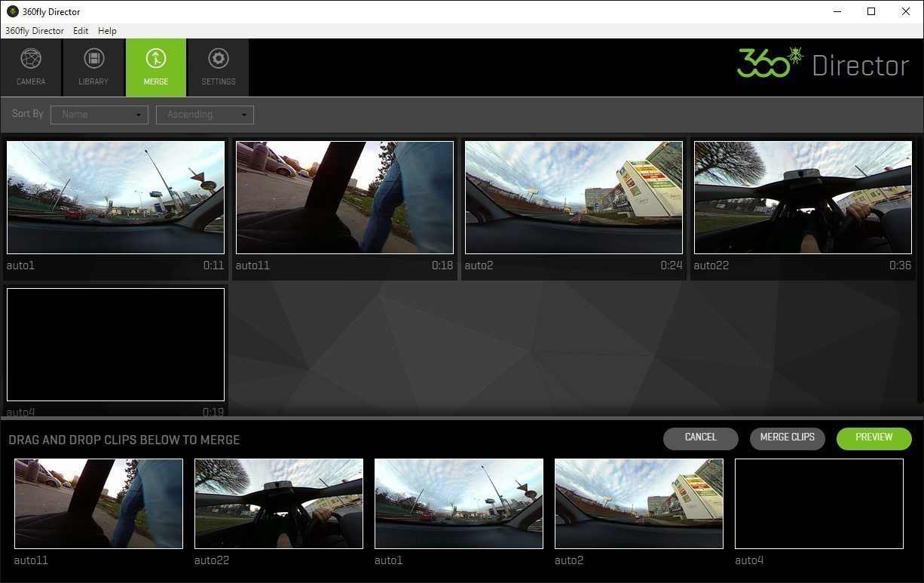
Task: Maximize the 360fly Director window
Action: (871, 11)
